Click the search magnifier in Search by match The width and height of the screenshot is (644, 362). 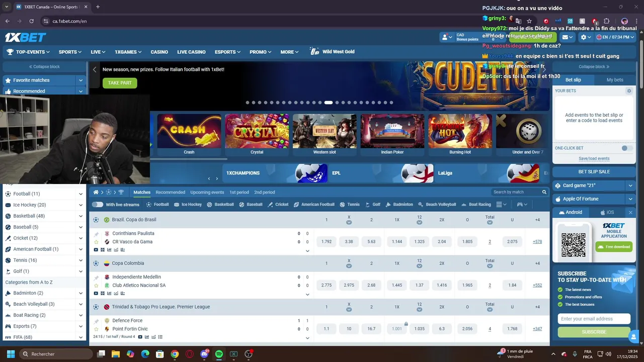click(544, 192)
